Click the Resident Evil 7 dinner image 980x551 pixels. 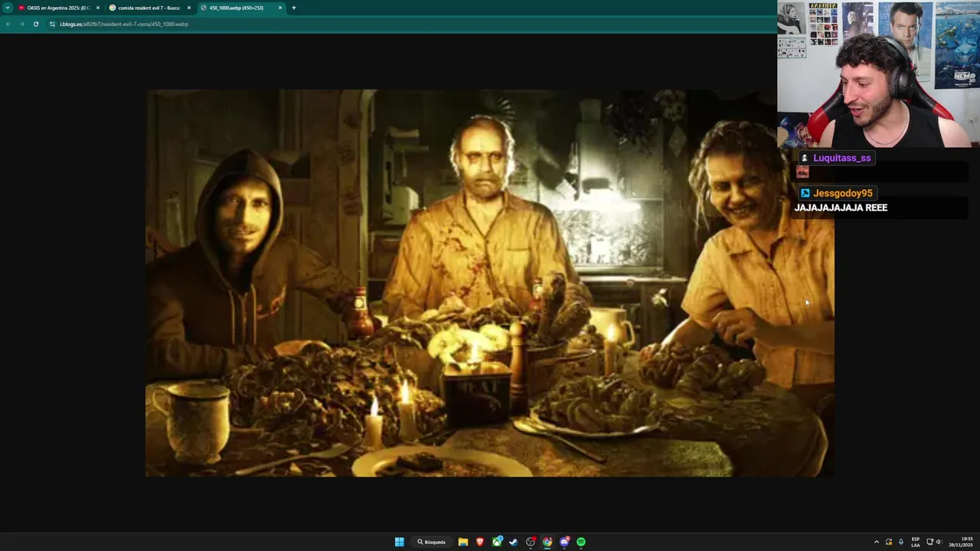(490, 283)
